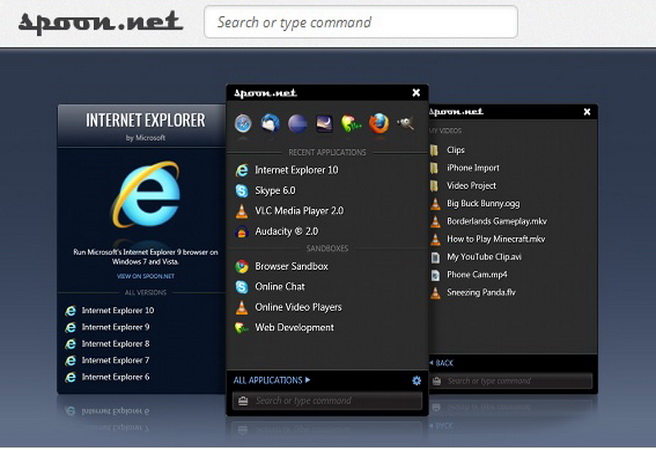Click the VLC icon for Borderlands Gameplay.mkv
Screen dimensions: 656x450
[435, 221]
